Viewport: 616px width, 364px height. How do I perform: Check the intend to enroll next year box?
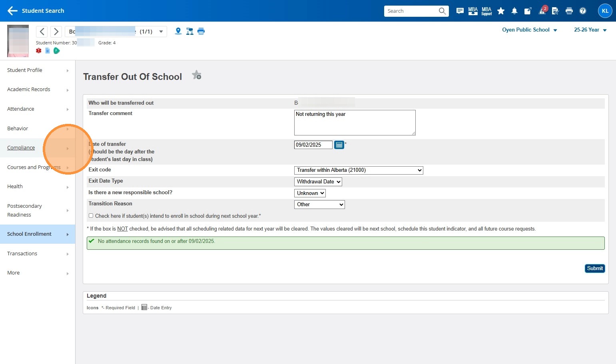tap(91, 216)
